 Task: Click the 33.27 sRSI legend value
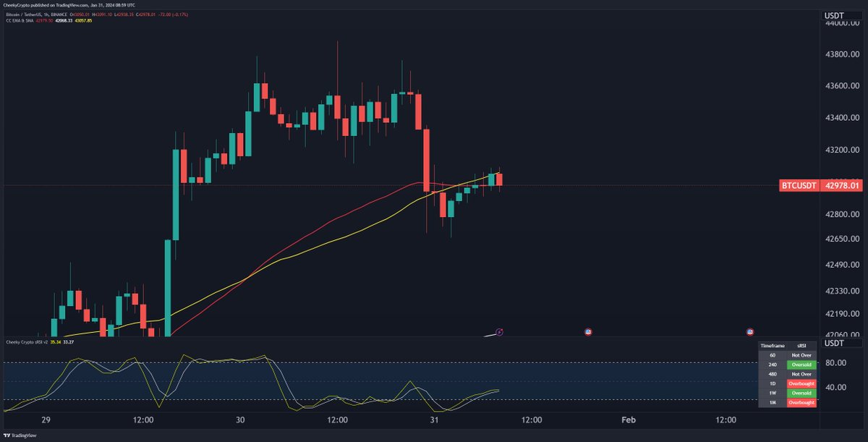tap(69, 342)
